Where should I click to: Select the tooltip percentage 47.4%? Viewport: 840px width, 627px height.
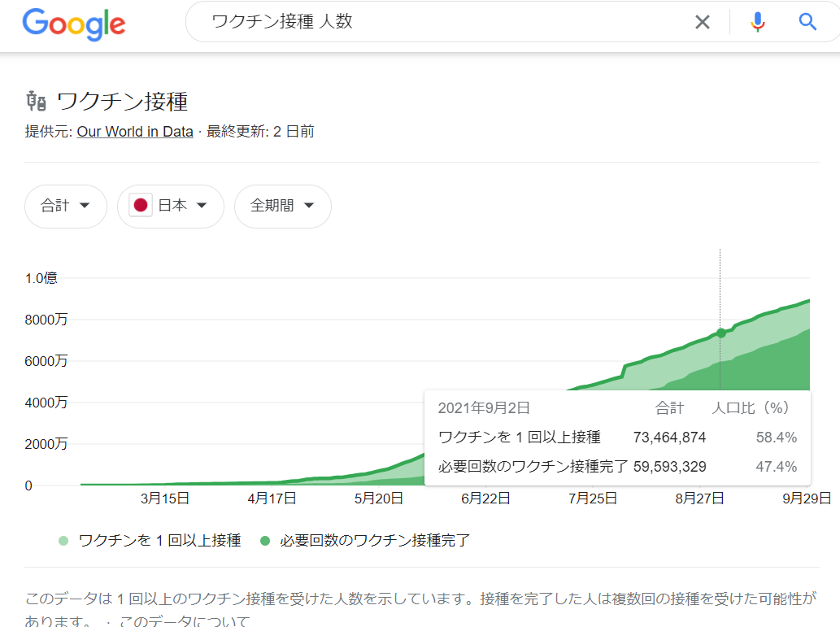(777, 467)
